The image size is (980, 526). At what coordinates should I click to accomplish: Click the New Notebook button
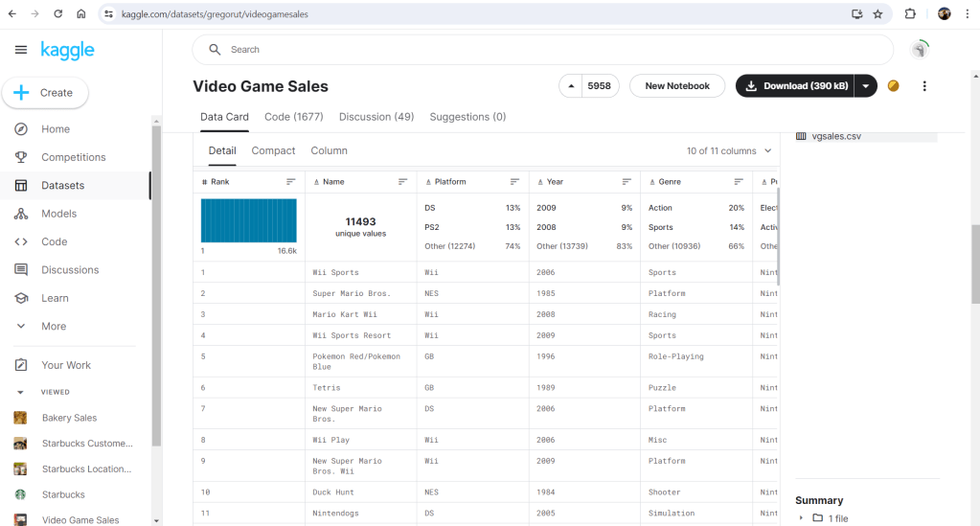pyautogui.click(x=677, y=86)
